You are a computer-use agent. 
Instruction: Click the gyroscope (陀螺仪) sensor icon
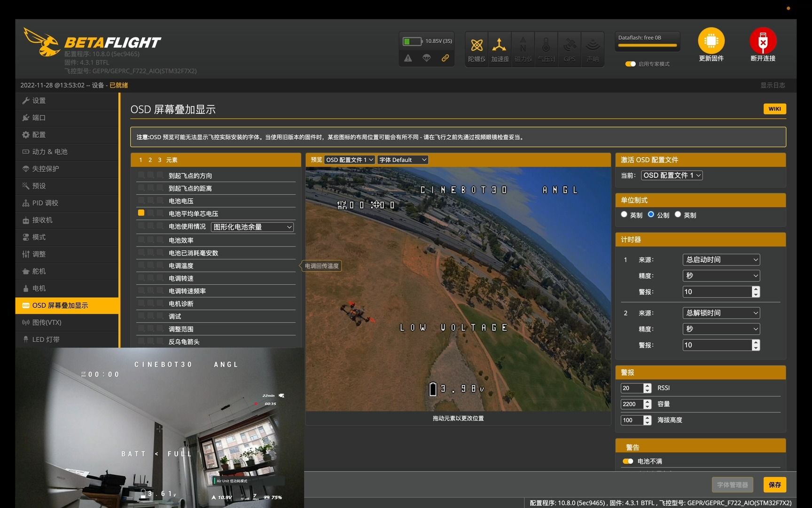tap(476, 46)
